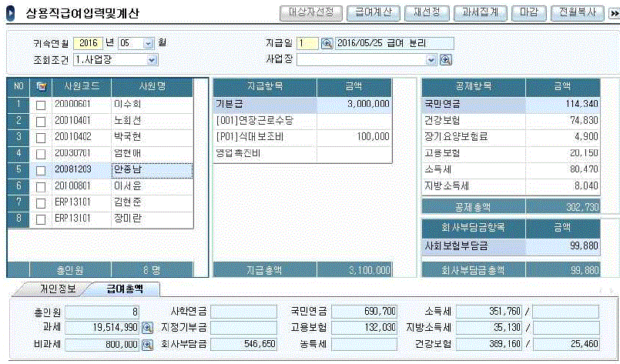Image resolution: width=620 pixels, height=364 pixels.
Task: Expand the 사업장 combo box
Action: tap(431, 59)
